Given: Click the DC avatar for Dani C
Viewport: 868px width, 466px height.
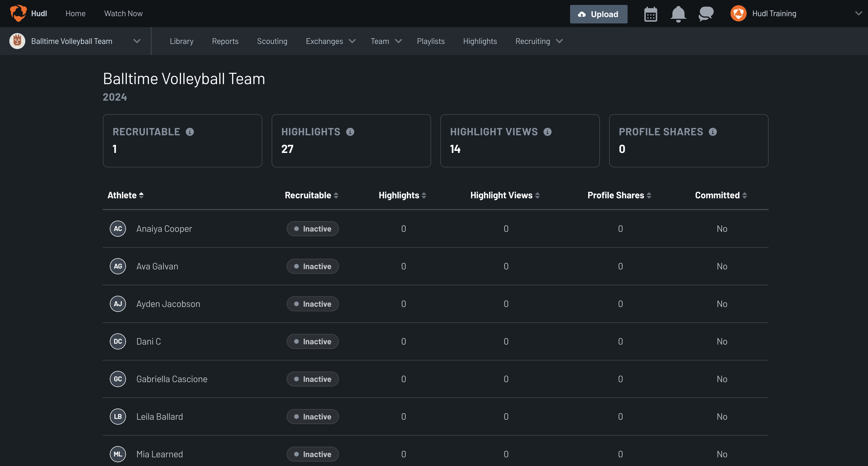Looking at the screenshot, I should [x=118, y=342].
